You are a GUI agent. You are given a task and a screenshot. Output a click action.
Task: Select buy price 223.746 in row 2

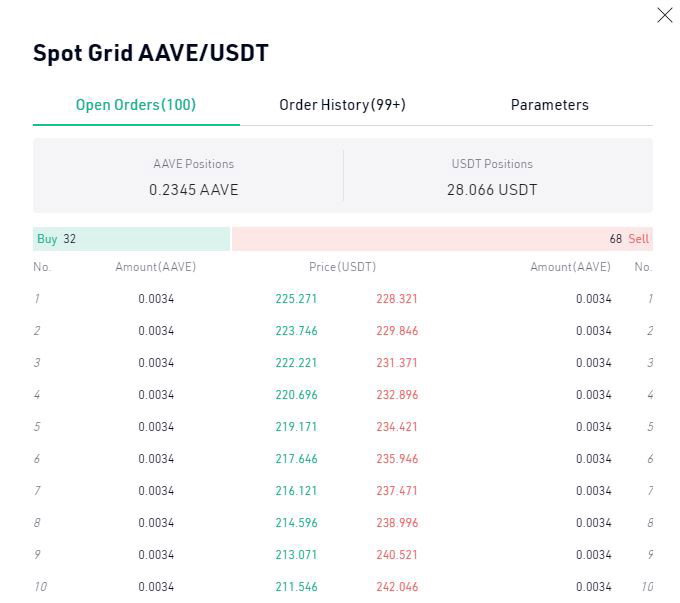(296, 331)
